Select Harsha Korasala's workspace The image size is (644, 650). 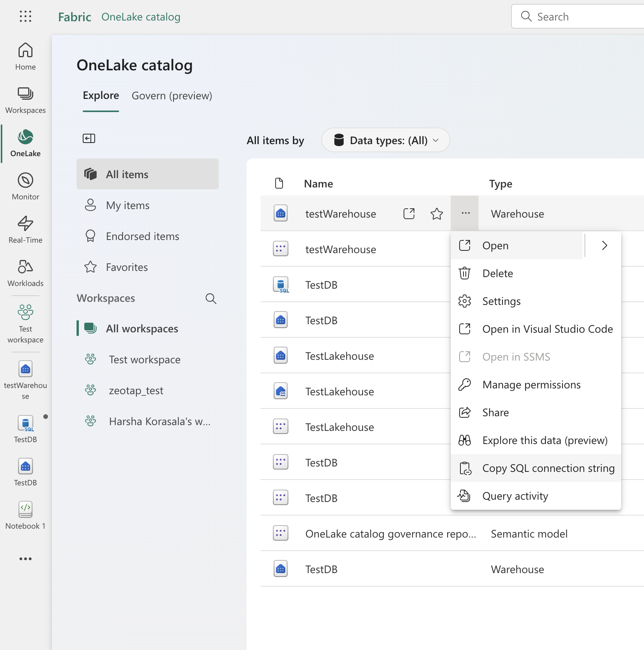click(148, 421)
